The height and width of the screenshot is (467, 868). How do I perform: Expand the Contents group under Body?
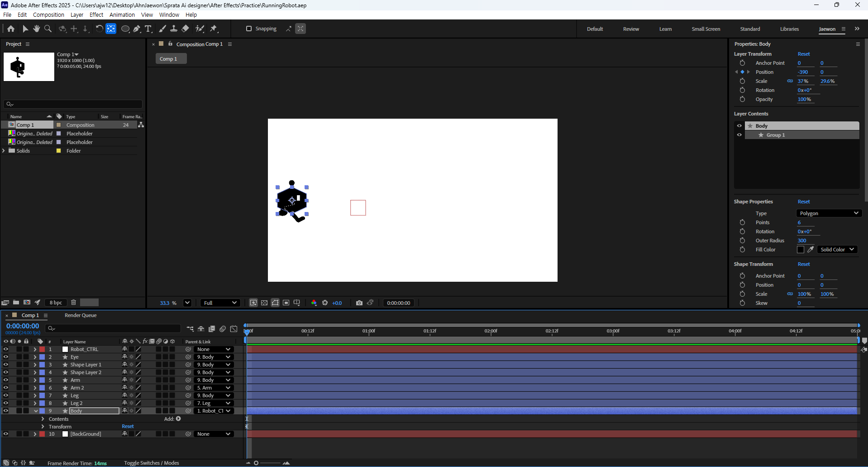[x=43, y=419]
